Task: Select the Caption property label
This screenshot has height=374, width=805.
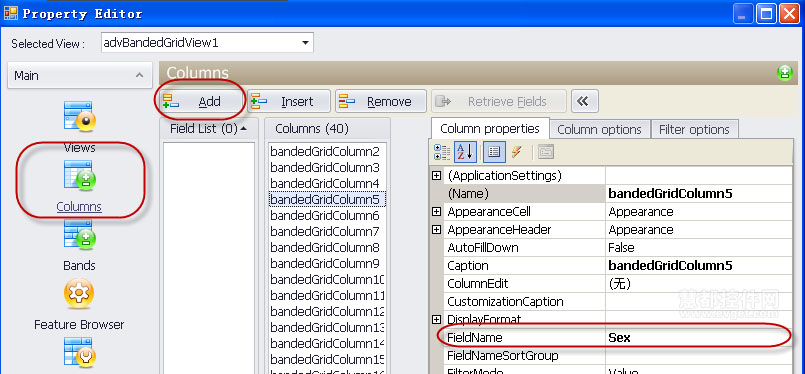Action: (468, 266)
